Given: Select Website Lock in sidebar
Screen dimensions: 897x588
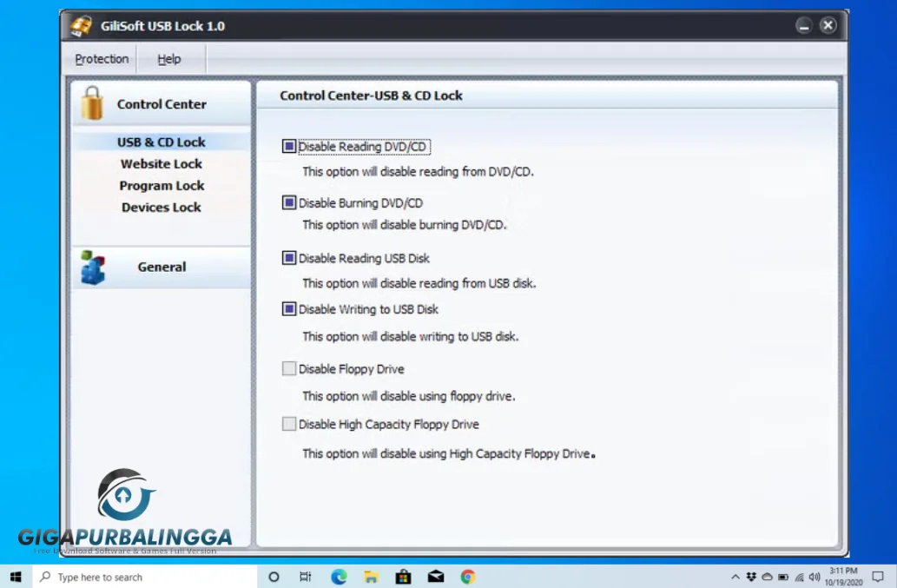Looking at the screenshot, I should point(162,163).
